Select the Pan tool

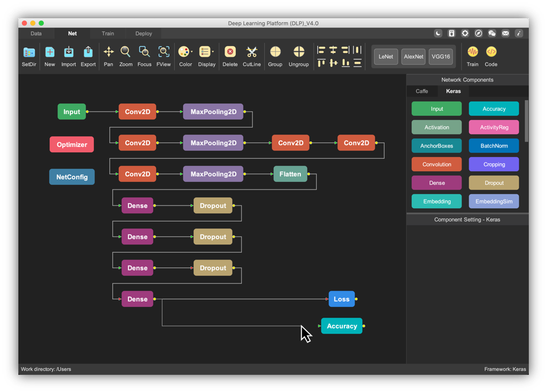pos(108,53)
